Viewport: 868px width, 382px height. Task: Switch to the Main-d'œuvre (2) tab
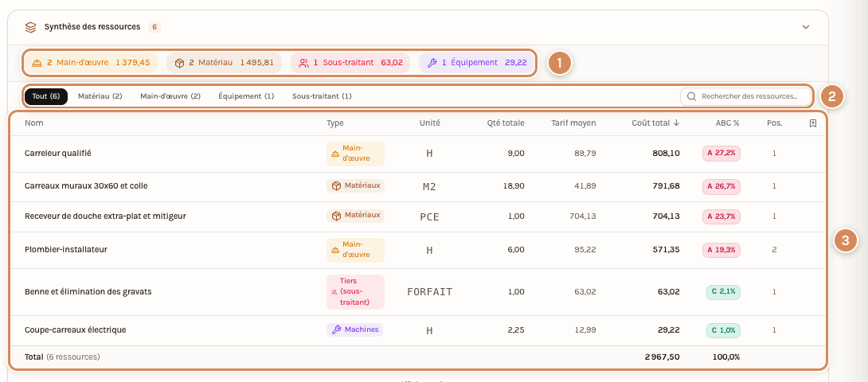tap(170, 96)
